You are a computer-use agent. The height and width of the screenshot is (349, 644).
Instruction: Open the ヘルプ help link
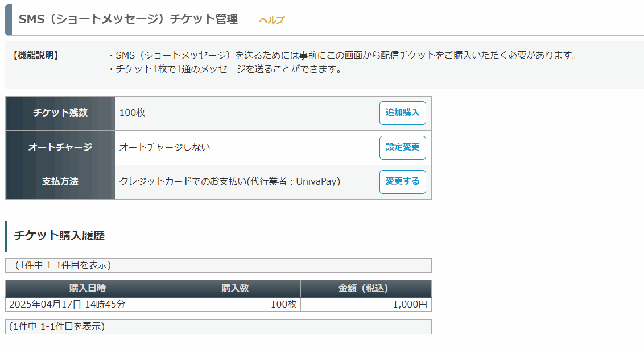271,20
